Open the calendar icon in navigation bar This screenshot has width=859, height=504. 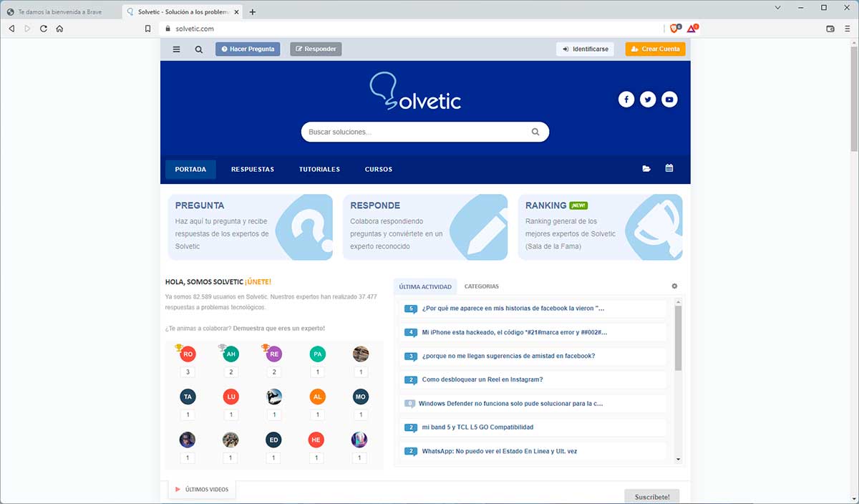click(669, 169)
